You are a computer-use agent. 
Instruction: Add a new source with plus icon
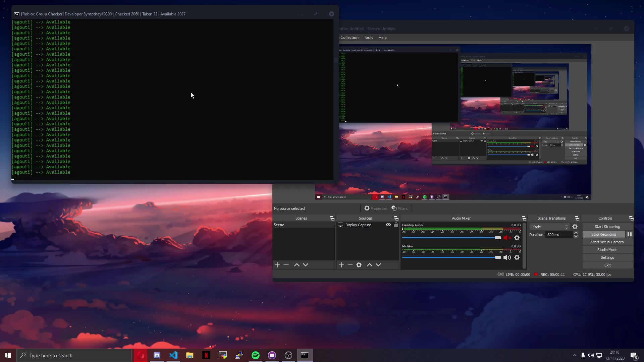(341, 265)
